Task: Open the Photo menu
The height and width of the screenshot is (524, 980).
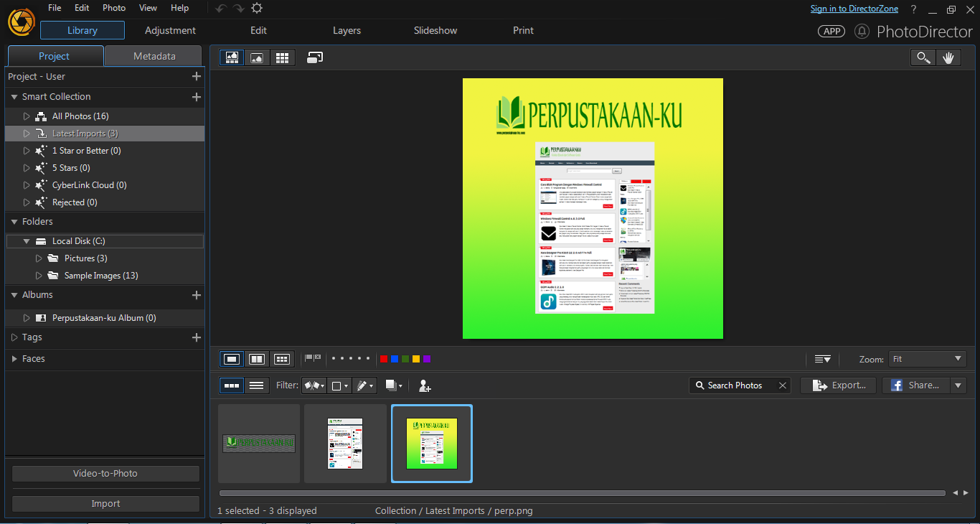Action: pos(114,8)
